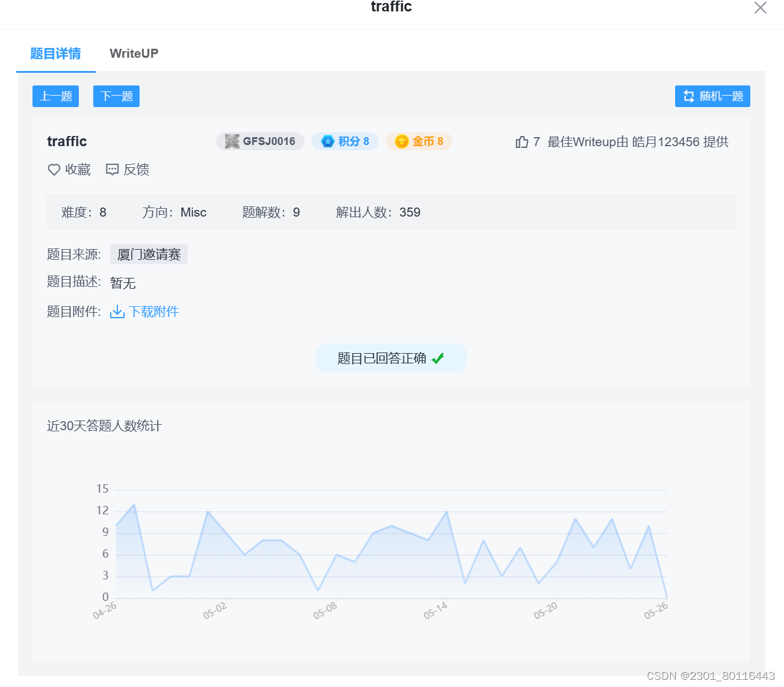
Task: Click the 上一题 button
Action: pos(55,96)
